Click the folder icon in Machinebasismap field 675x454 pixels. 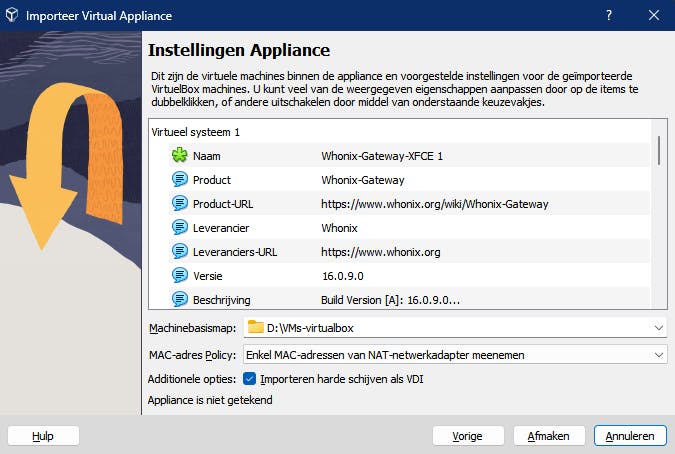256,327
